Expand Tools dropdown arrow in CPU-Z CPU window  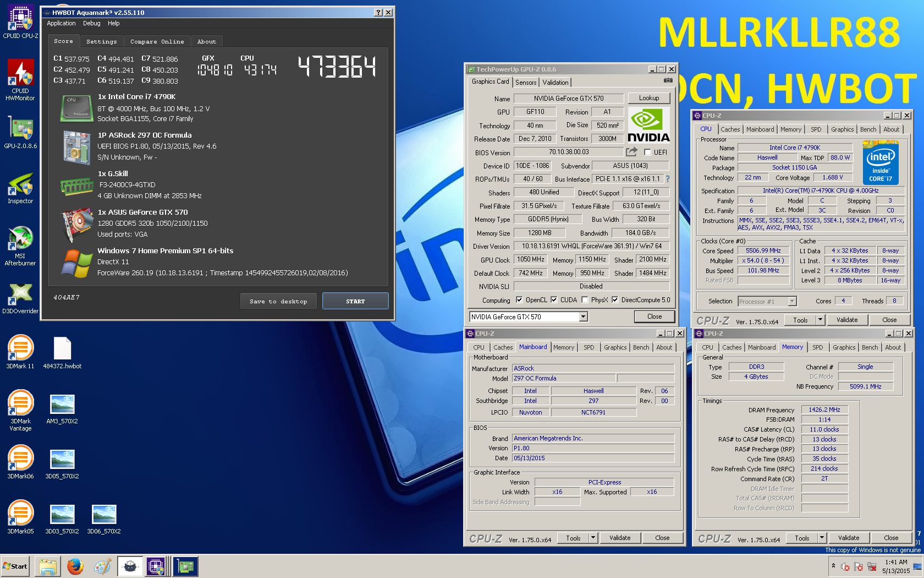pos(820,320)
